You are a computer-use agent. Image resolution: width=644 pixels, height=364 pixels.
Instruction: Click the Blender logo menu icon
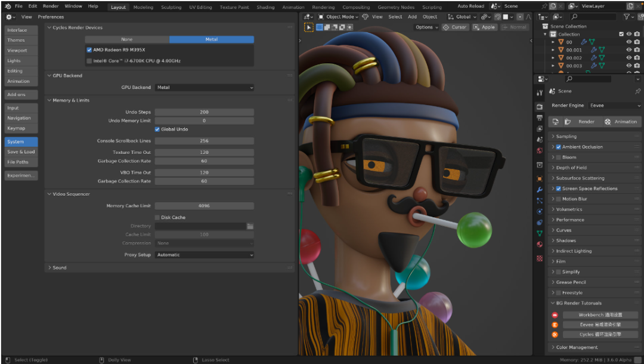tap(7, 6)
